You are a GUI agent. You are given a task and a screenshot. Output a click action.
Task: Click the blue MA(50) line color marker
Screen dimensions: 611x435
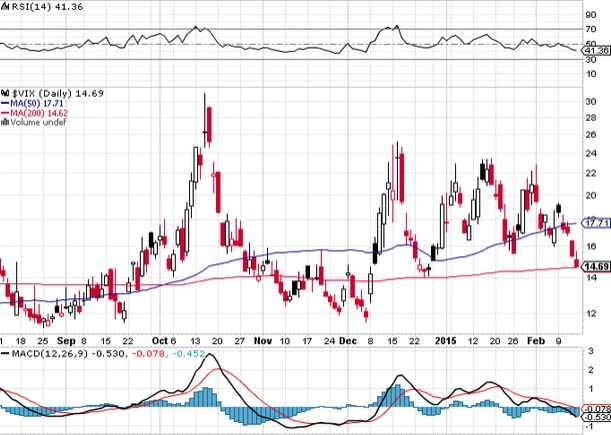click(x=5, y=104)
